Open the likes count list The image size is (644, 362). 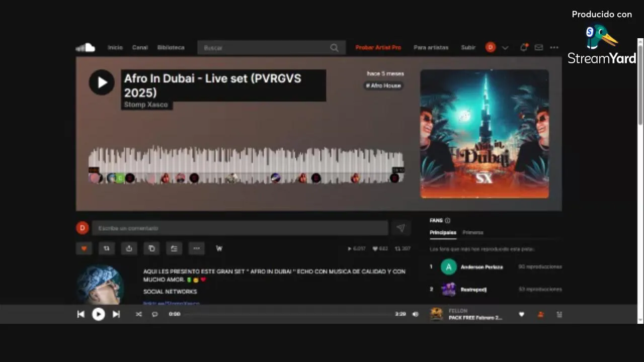tap(380, 248)
